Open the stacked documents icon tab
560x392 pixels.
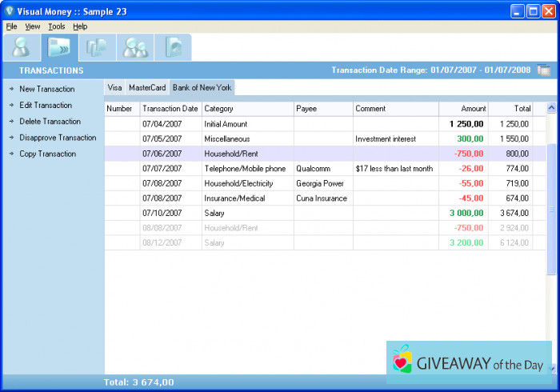(x=98, y=47)
